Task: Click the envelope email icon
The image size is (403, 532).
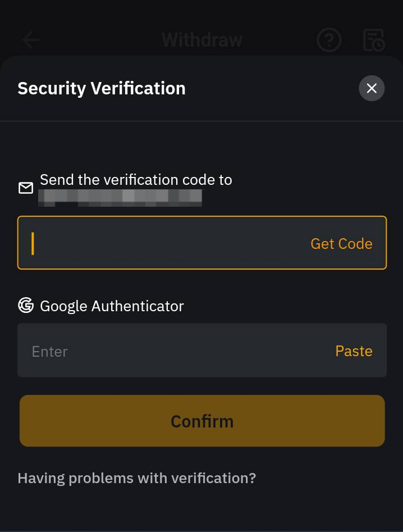Action: coord(26,188)
